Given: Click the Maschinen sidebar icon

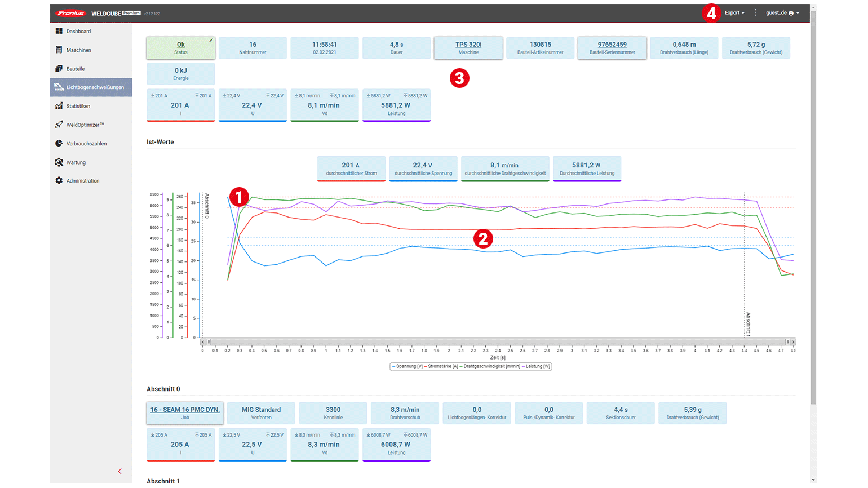Looking at the screenshot, I should 59,50.
